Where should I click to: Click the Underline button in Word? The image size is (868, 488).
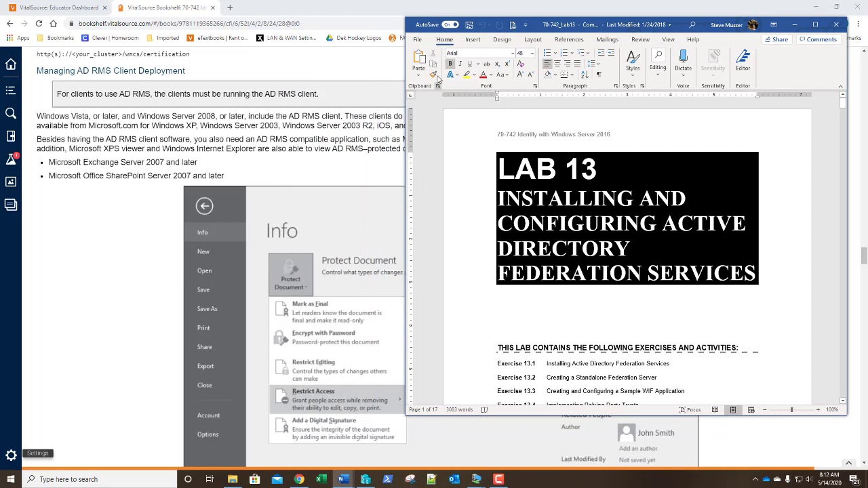coord(469,64)
